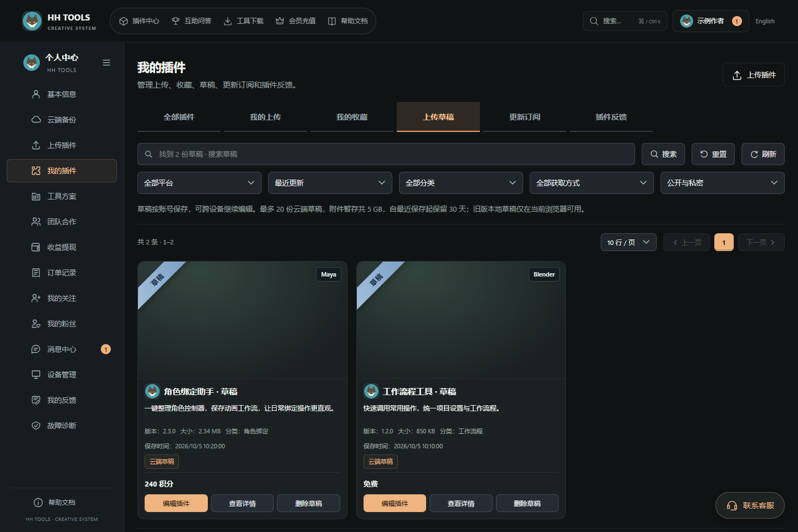Switch language to English
Viewport: 798px width, 532px height.
(765, 21)
